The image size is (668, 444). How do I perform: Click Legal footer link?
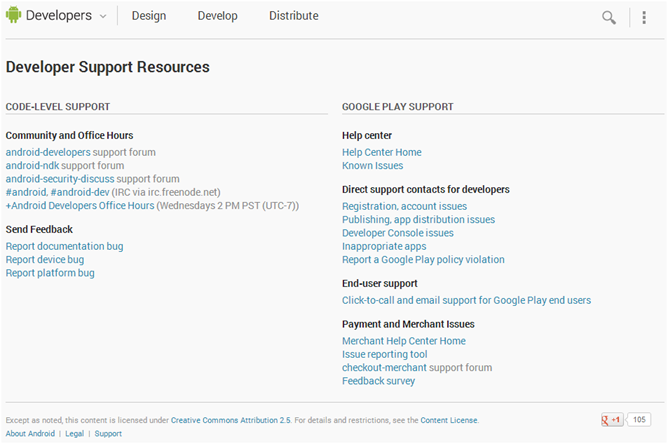point(75,433)
